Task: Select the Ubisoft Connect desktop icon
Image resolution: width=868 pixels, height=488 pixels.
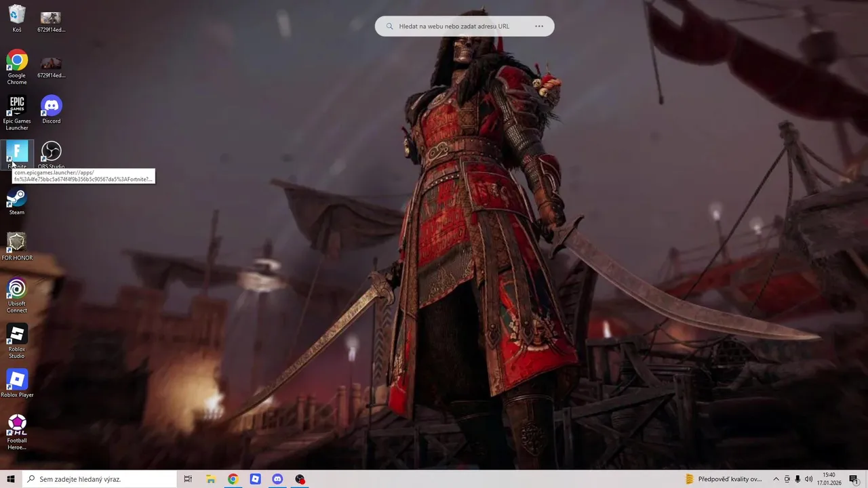Action: (17, 296)
